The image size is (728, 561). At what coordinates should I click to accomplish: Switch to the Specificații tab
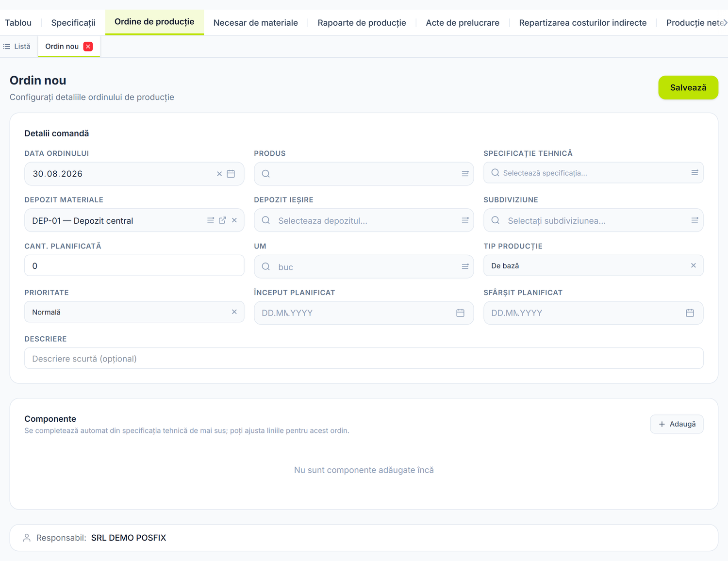(x=73, y=23)
